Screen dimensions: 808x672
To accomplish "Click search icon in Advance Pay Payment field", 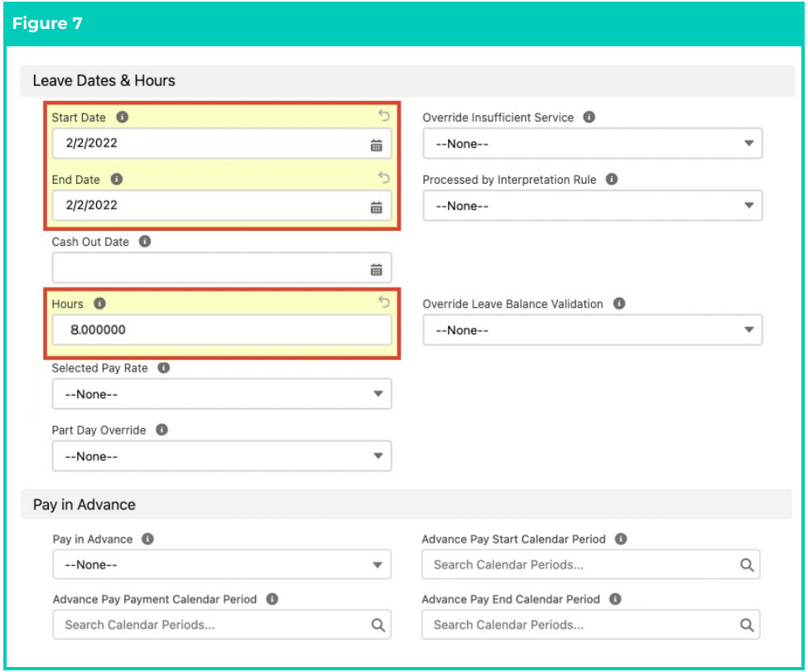I will (x=378, y=625).
